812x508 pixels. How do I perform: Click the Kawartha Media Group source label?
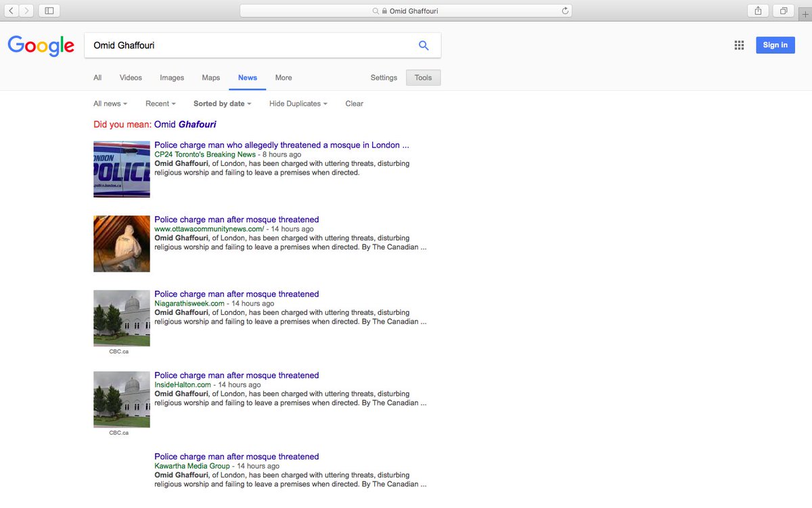pos(192,466)
